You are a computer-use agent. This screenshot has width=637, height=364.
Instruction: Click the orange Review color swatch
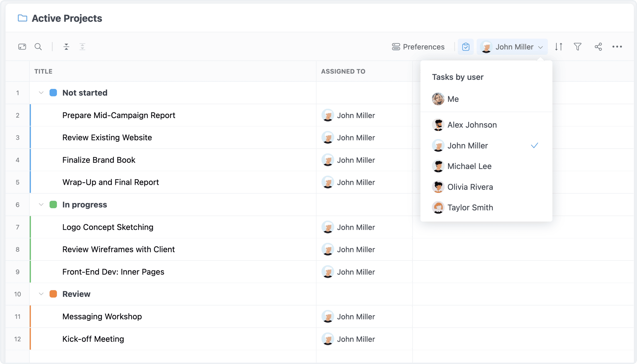click(53, 294)
